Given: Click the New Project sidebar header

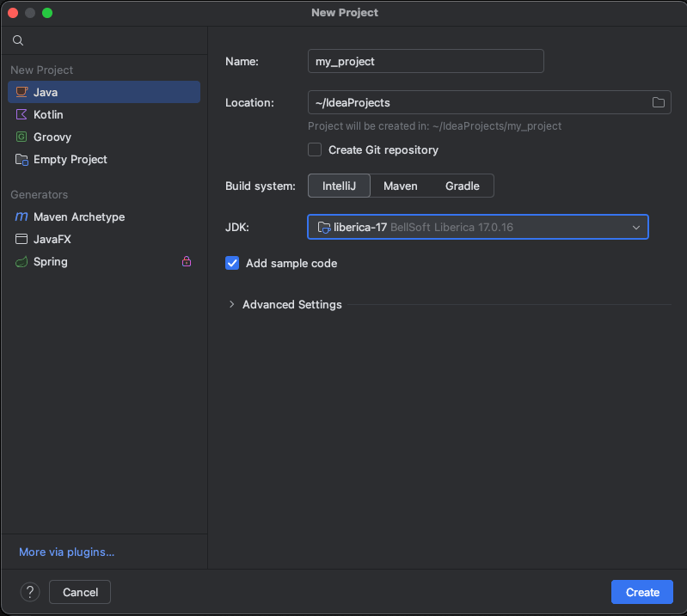Looking at the screenshot, I should pos(41,70).
